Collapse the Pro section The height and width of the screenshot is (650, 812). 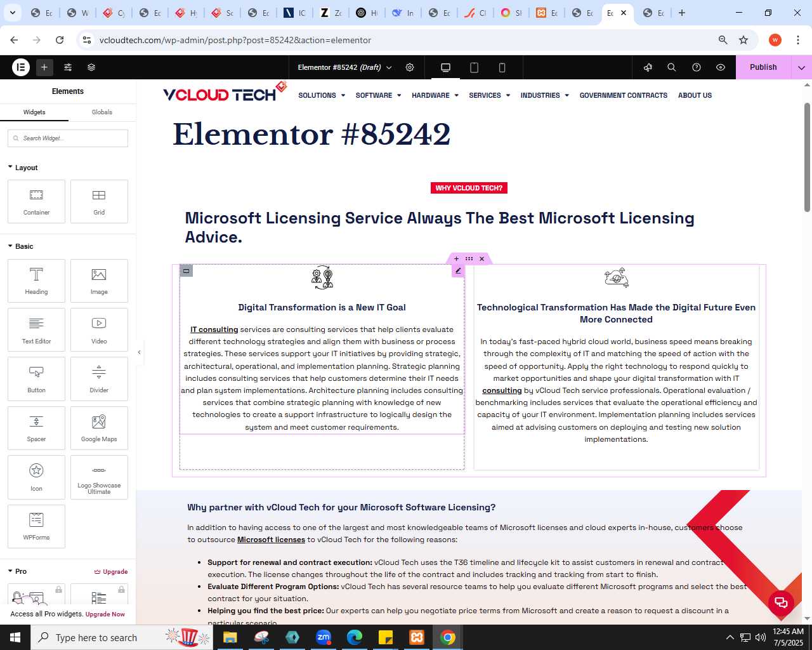[17, 571]
